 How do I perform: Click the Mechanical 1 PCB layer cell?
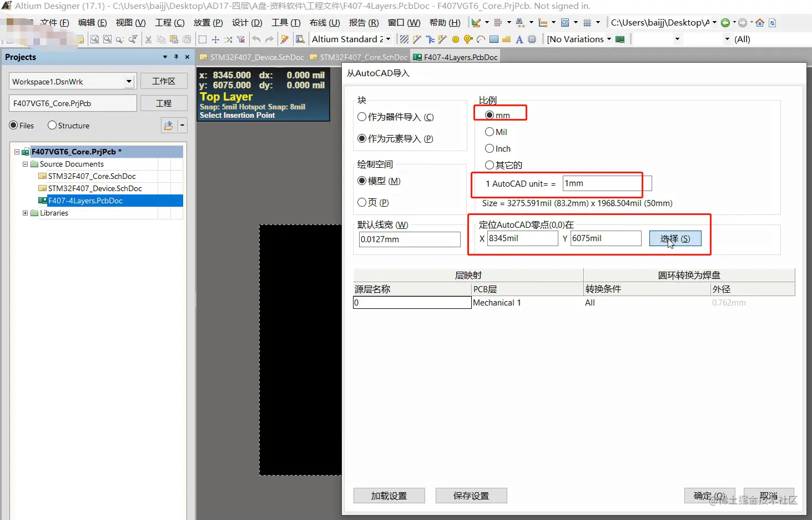click(x=527, y=303)
